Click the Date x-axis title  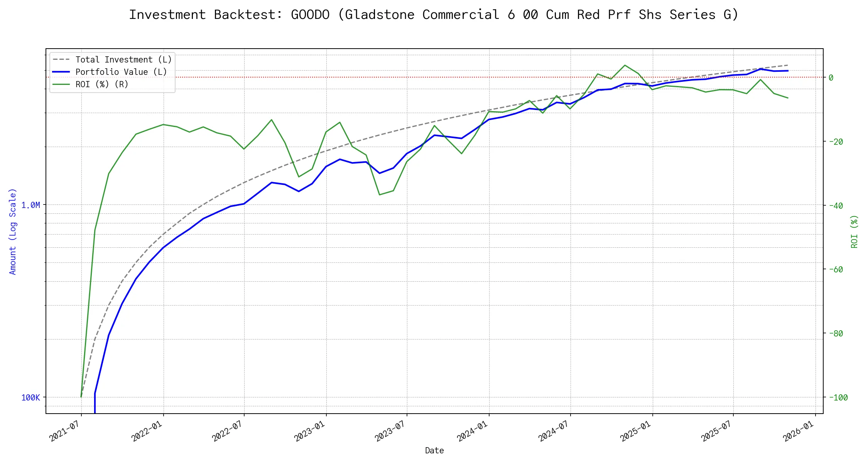pos(434,451)
